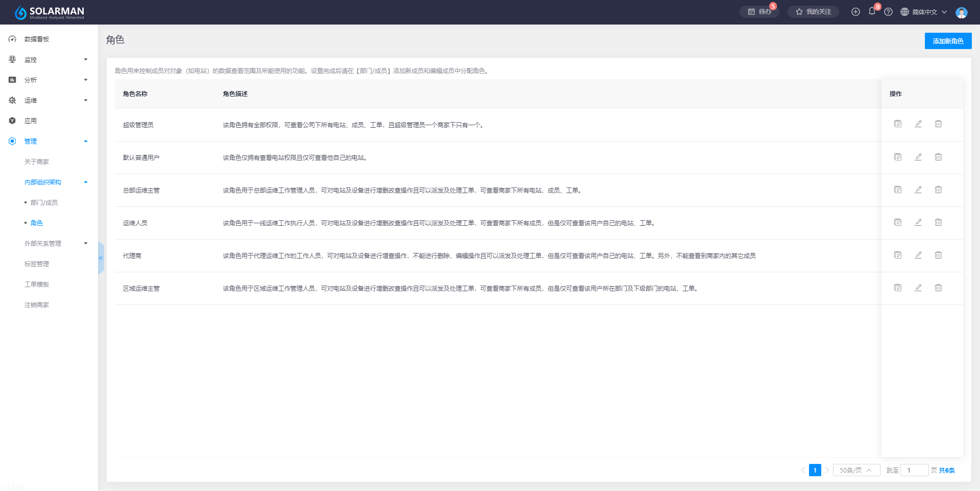
Task: Expand the 监控 sidebar menu
Action: click(x=49, y=60)
